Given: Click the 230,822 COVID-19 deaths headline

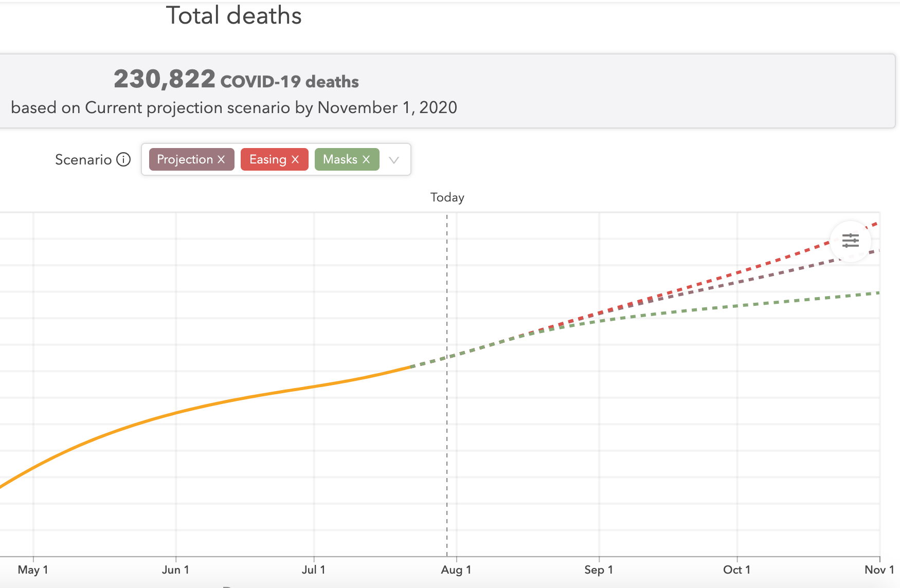Looking at the screenshot, I should pos(236,80).
